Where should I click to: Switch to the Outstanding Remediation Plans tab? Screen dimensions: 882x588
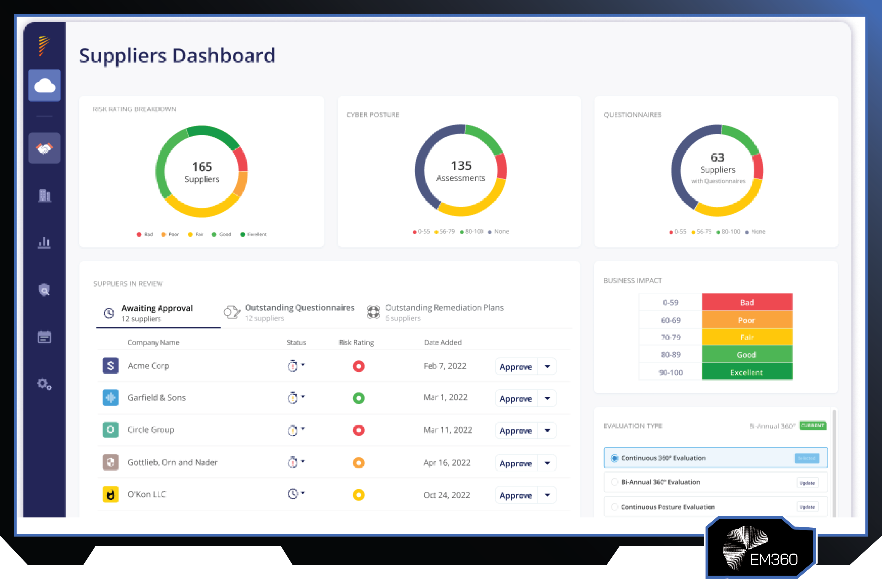(435, 312)
